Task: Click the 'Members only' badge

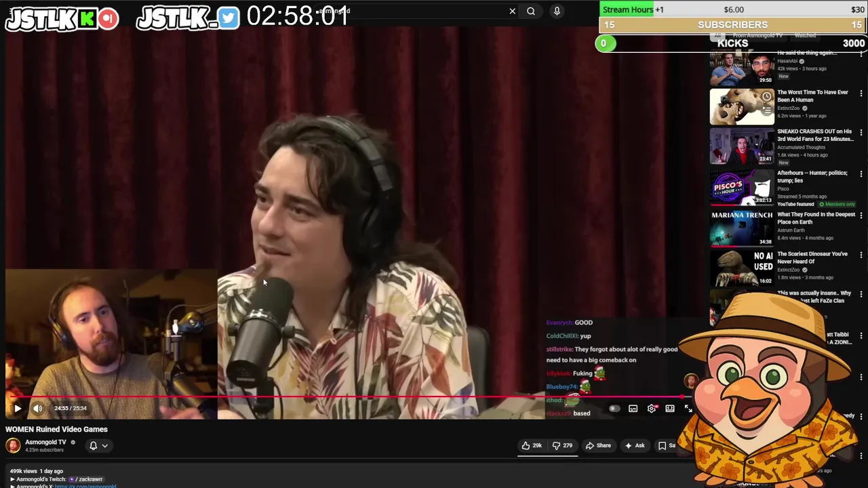Action: coord(837,204)
